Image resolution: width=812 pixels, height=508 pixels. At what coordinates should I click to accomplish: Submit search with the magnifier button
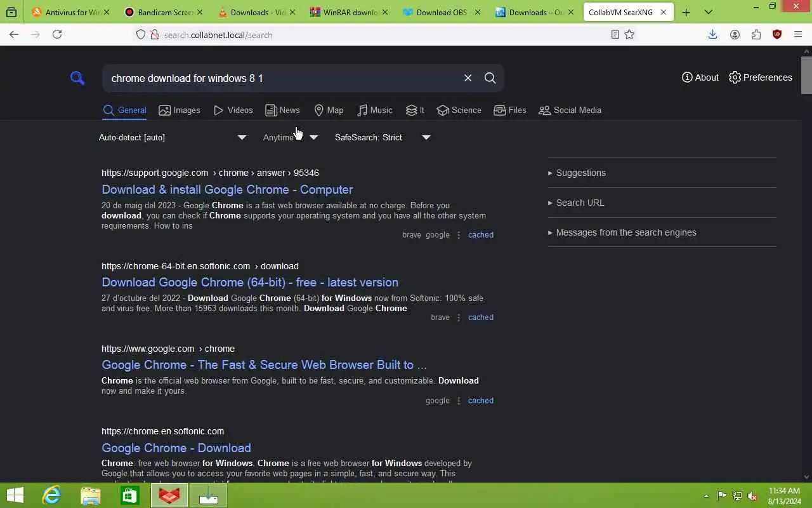[x=490, y=78]
